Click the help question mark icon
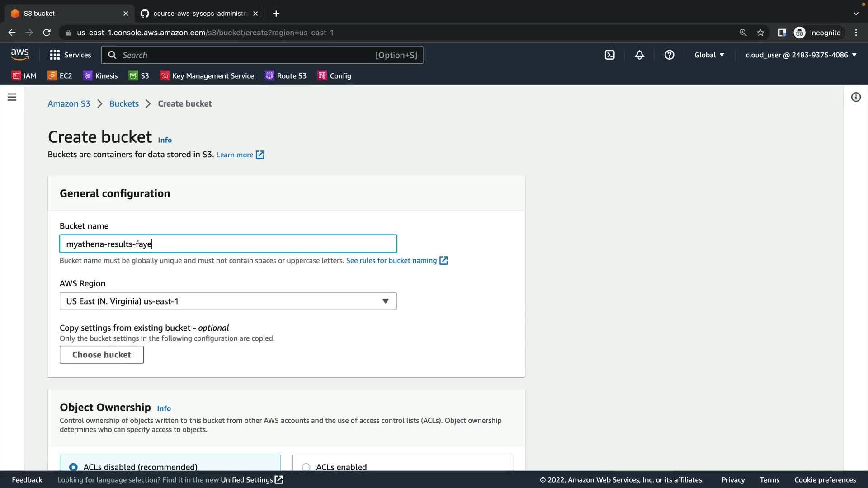This screenshot has height=488, width=868. [x=669, y=55]
